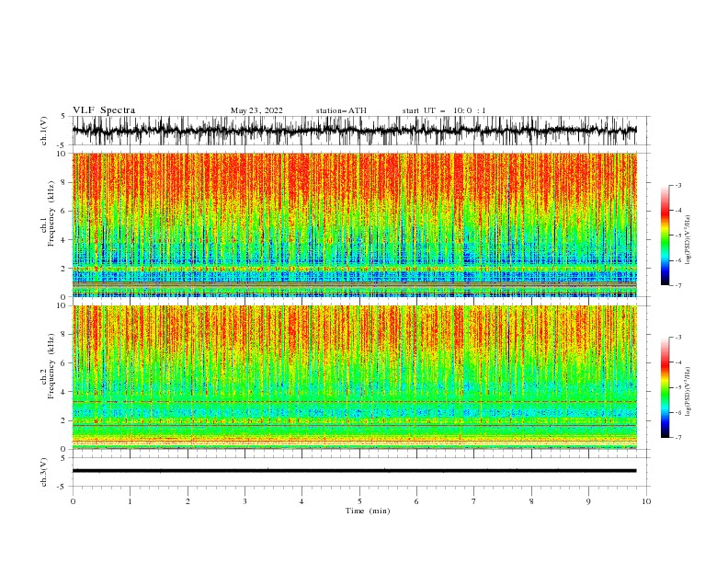Click the time axis tick '0'
The height and width of the screenshot is (563, 728).
click(x=73, y=501)
